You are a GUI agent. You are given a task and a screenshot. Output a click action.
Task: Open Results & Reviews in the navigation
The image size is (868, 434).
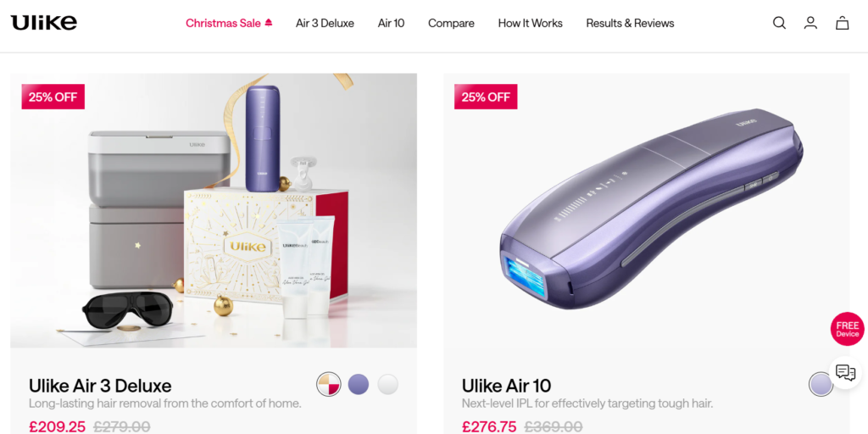630,23
